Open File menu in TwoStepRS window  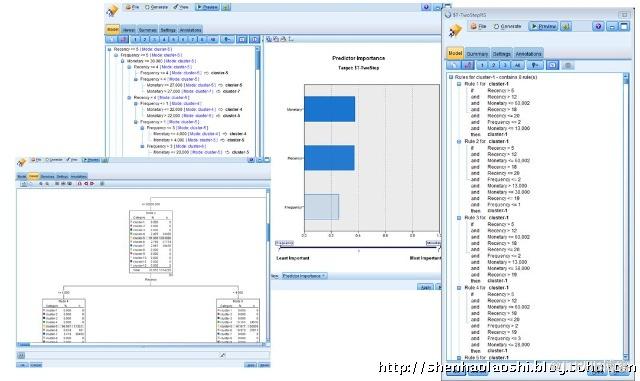tap(478, 26)
